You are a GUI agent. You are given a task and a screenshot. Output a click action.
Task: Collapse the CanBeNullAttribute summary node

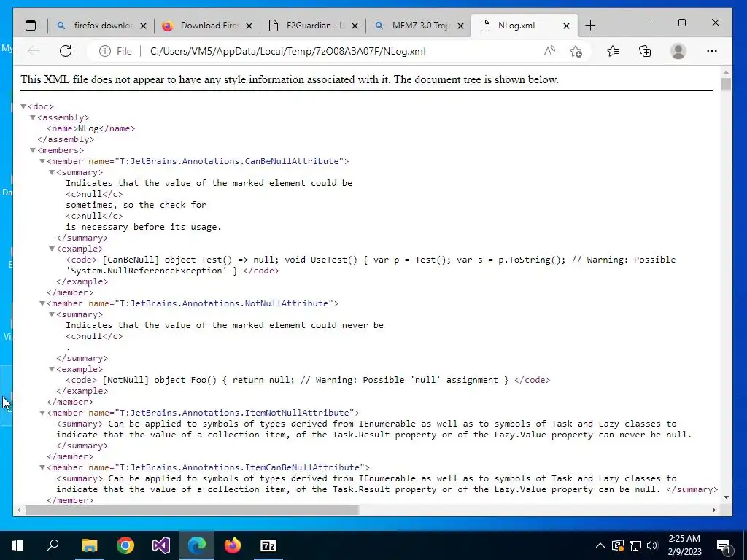(52, 172)
